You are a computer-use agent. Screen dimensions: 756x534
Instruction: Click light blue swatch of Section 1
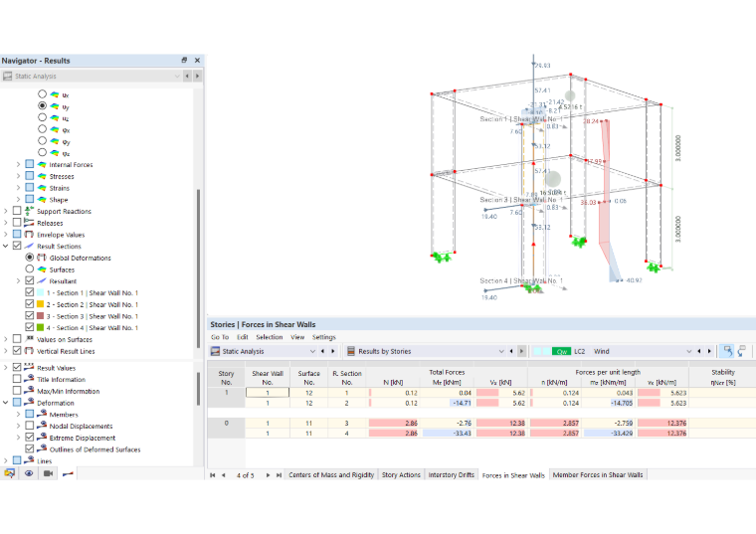[41, 292]
